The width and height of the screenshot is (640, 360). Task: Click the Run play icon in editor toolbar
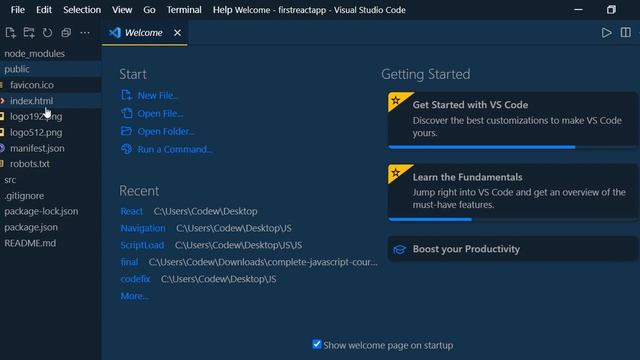607,33
